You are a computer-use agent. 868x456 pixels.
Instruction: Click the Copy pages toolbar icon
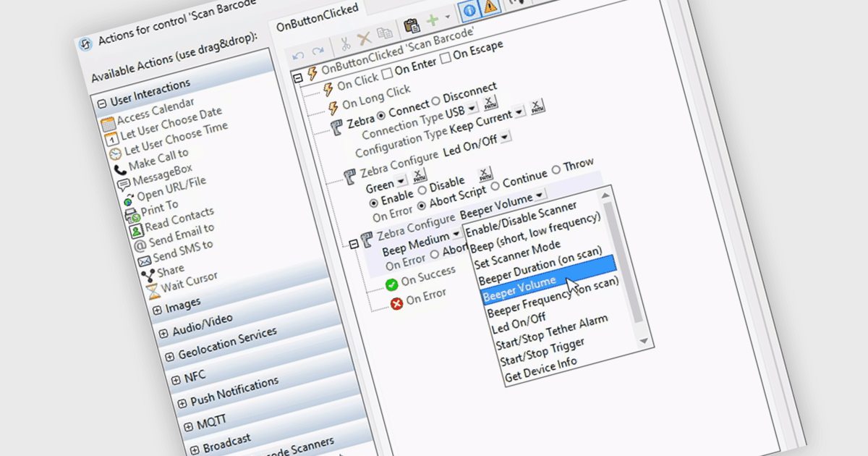point(385,35)
